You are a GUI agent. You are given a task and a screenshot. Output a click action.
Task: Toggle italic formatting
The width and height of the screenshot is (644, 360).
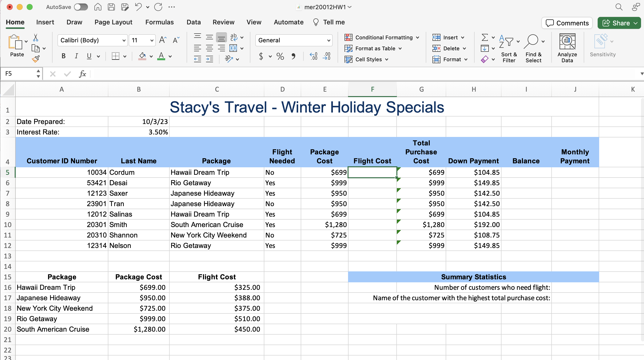click(76, 56)
